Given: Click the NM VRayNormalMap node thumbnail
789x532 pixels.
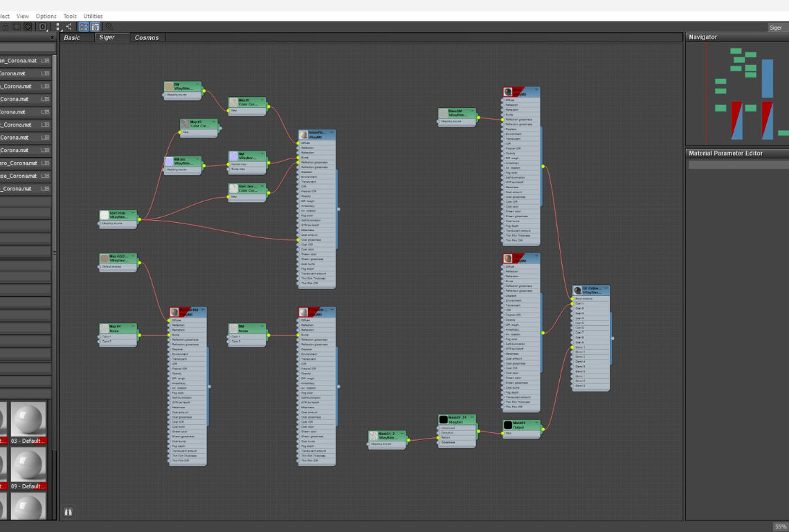Looking at the screenshot, I should 233,156.
